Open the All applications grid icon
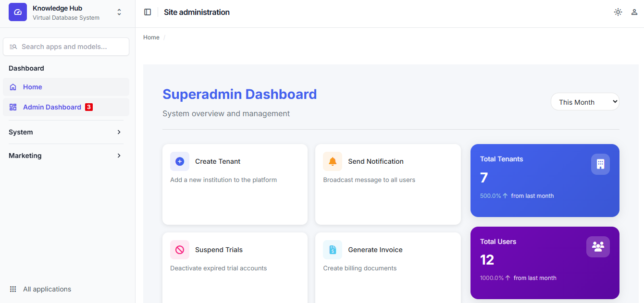This screenshot has height=303, width=644. [x=13, y=289]
